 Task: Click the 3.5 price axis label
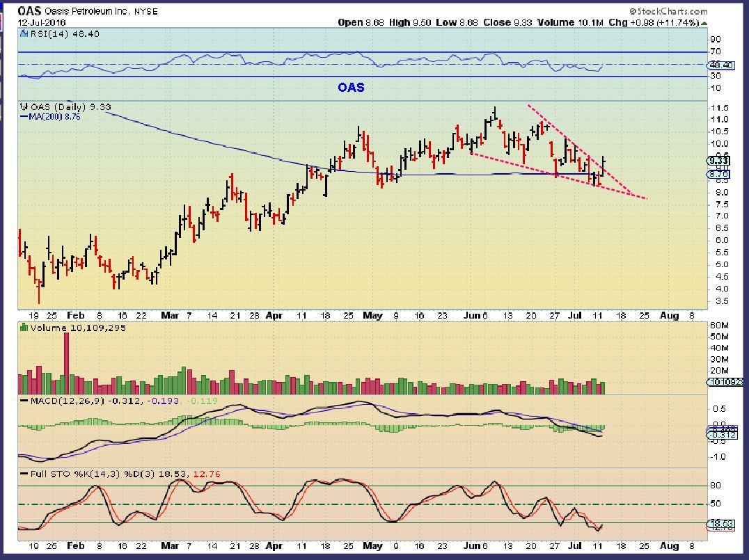click(721, 301)
